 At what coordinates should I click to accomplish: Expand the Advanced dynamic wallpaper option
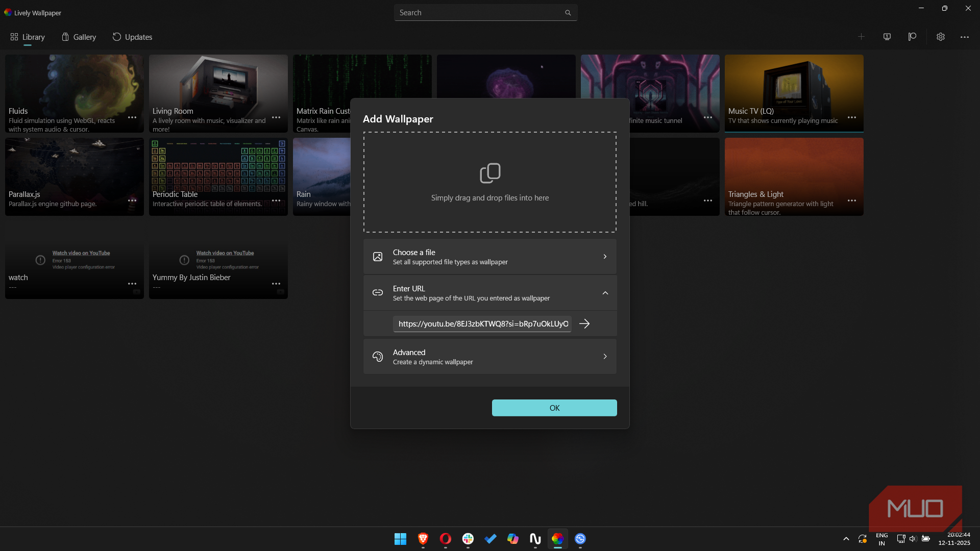click(489, 357)
